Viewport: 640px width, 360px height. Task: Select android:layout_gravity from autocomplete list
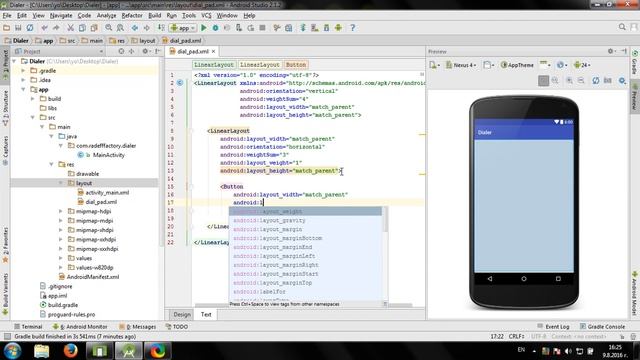[x=305, y=220]
